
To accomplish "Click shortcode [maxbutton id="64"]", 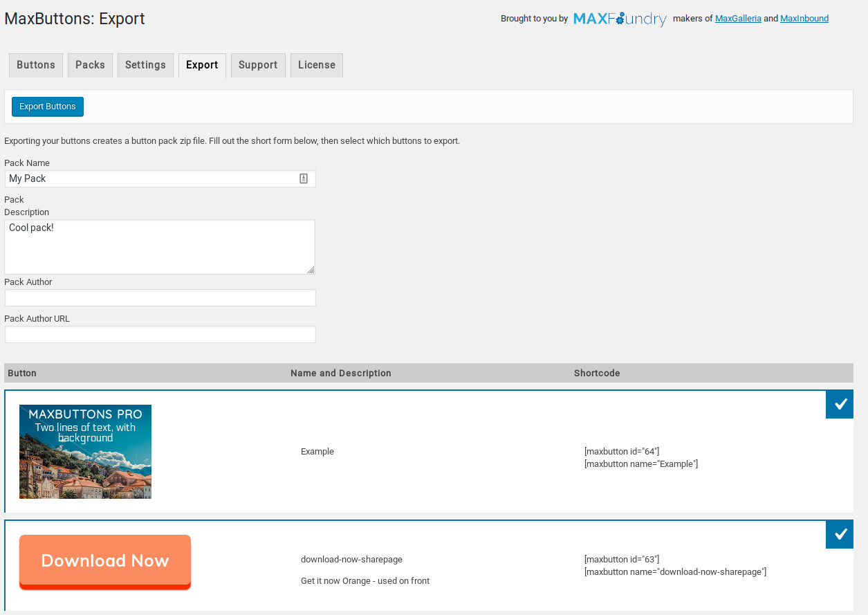I will [622, 452].
